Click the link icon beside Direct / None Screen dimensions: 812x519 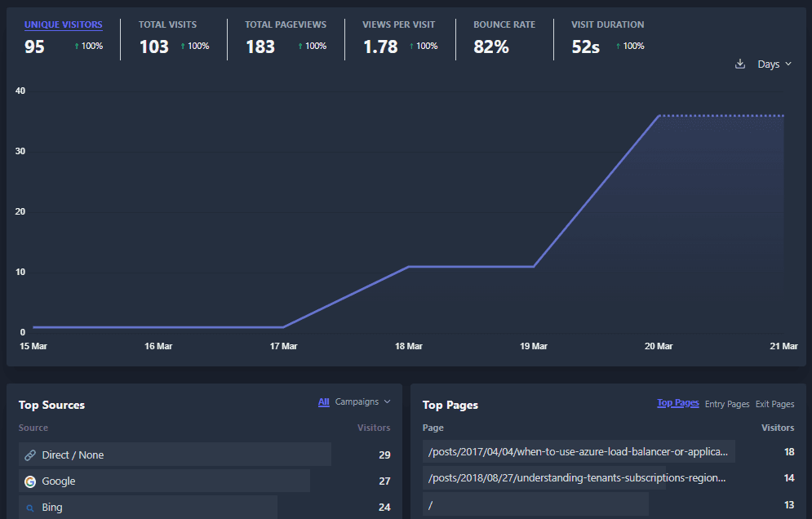(30, 455)
